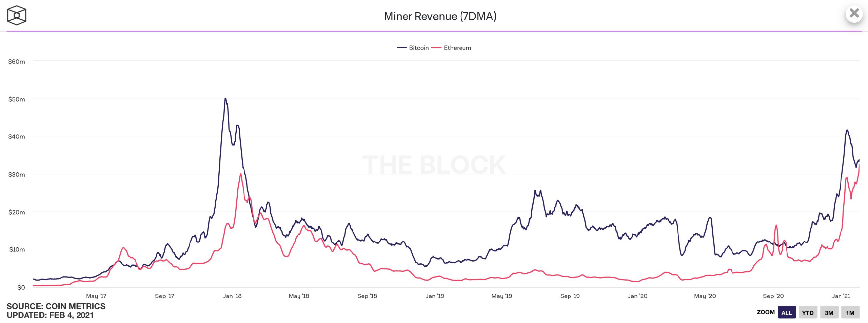Toggle the Ethereum series in the legend
Screen dimensions: 868x323
[x=451, y=48]
